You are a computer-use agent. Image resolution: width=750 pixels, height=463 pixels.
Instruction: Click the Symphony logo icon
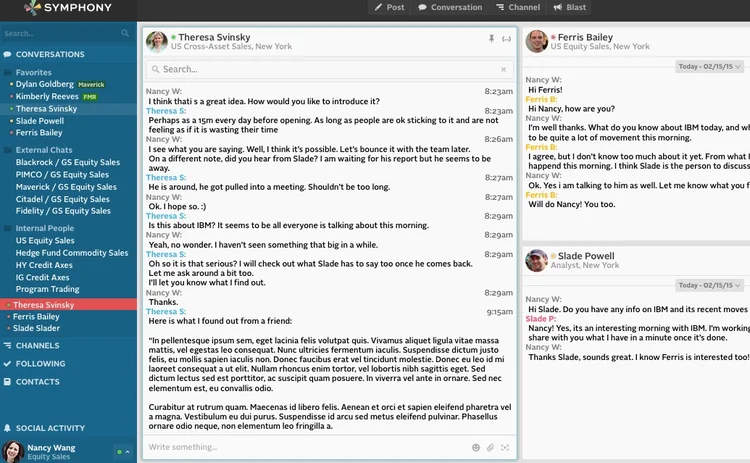click(x=33, y=8)
